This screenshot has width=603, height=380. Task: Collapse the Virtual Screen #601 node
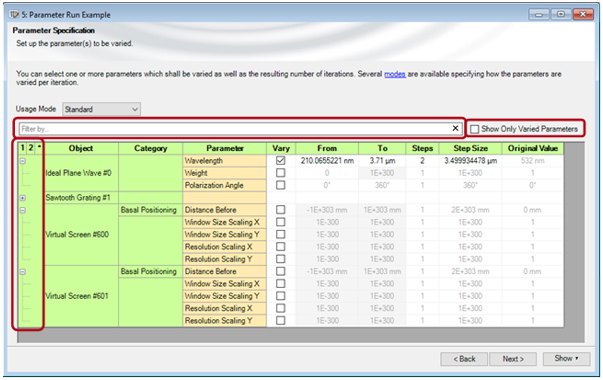23,272
